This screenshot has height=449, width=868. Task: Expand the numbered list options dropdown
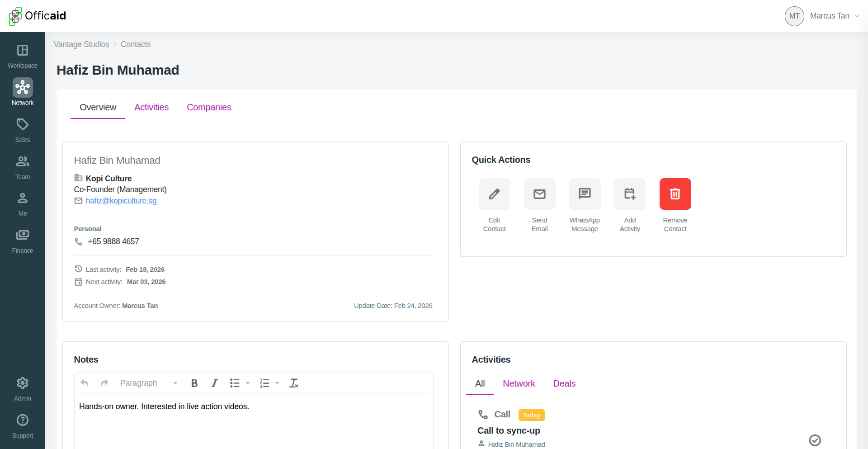(x=277, y=383)
